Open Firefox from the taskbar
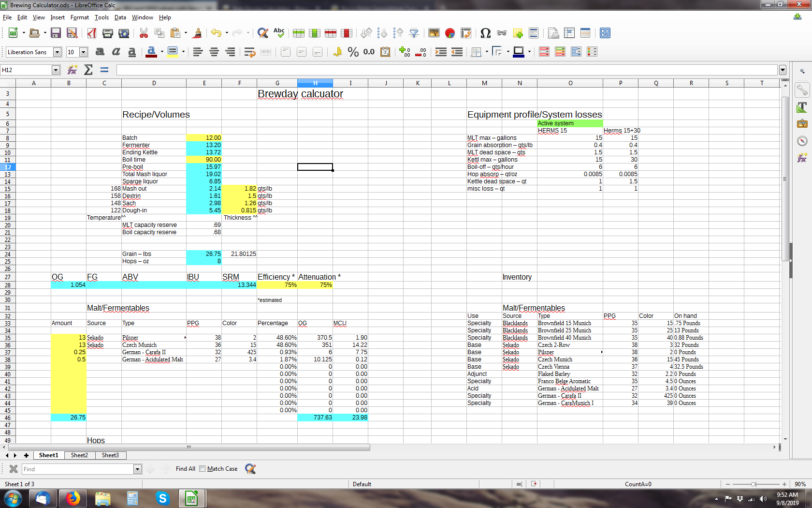This screenshot has width=812, height=508. (x=73, y=498)
